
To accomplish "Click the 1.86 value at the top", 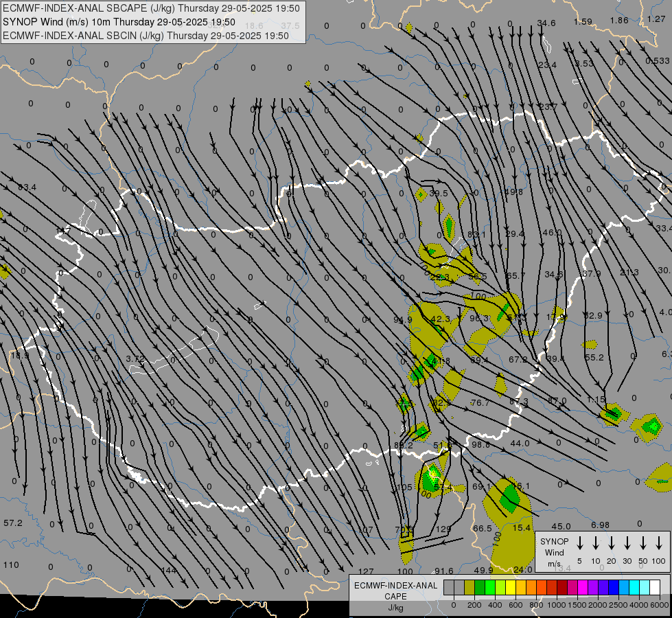I will pyautogui.click(x=619, y=20).
